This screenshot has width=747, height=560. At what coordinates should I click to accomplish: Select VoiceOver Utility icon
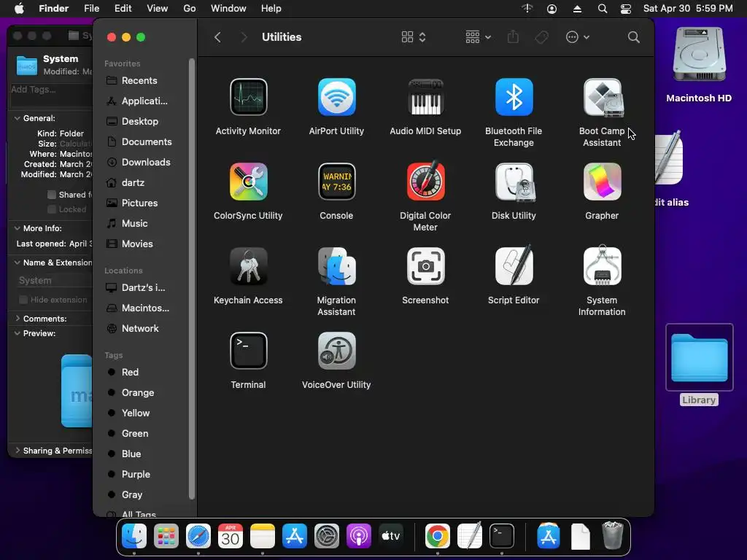[336, 351]
